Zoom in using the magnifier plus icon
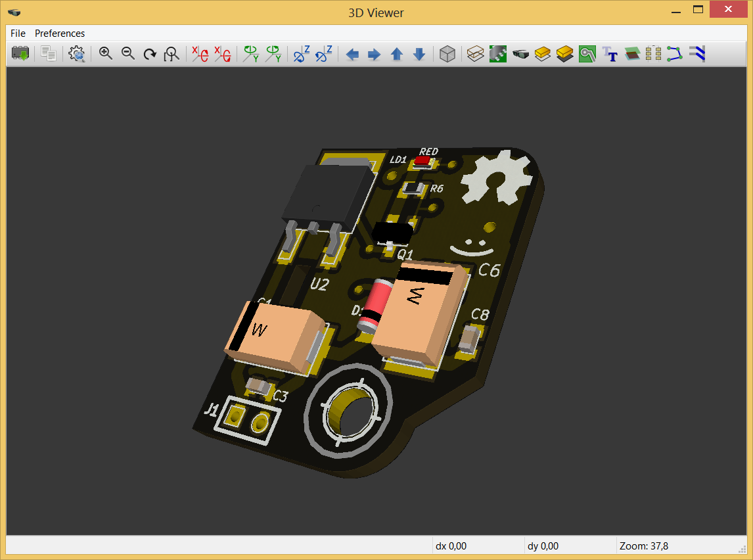 click(106, 54)
